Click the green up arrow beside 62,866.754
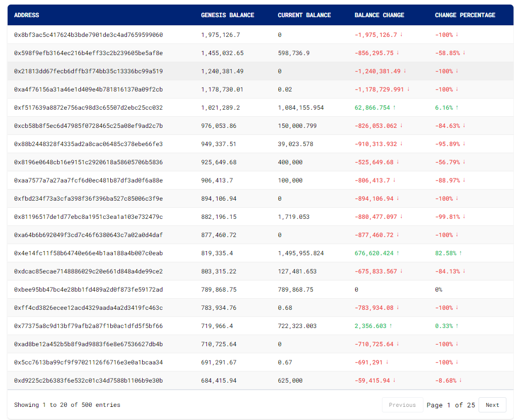The image size is (514, 420). (x=395, y=108)
